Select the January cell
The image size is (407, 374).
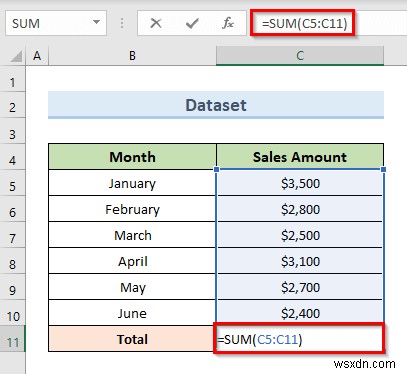coord(132,183)
